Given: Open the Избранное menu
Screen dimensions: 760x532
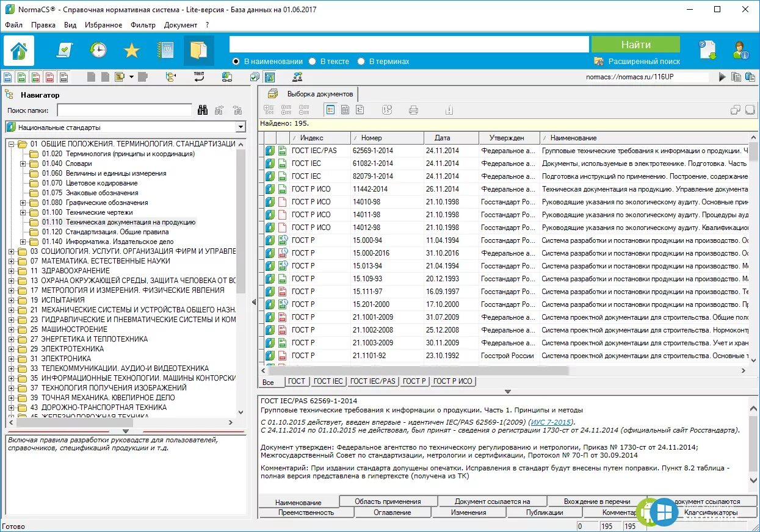Looking at the screenshot, I should [104, 25].
